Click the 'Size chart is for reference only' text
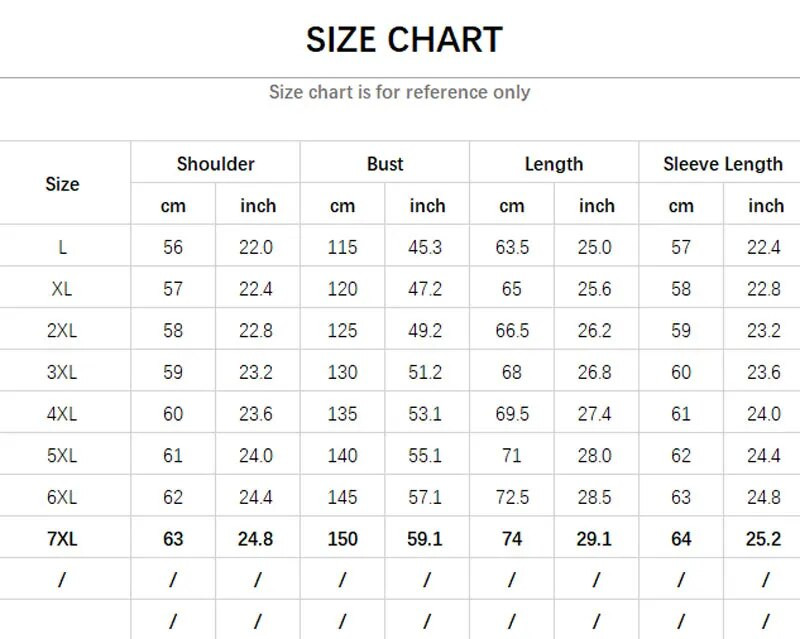The height and width of the screenshot is (639, 800). (x=399, y=92)
